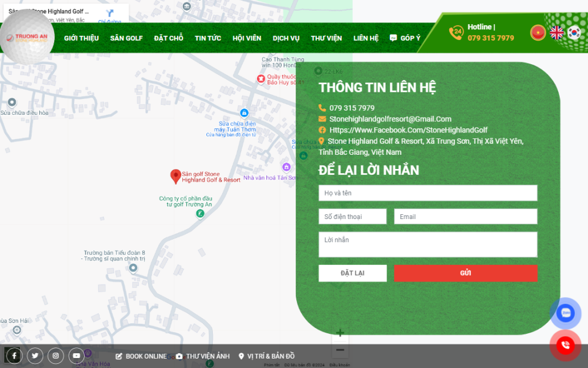Click the Truong An golf ball logo
This screenshot has width=588, height=368.
point(27,37)
